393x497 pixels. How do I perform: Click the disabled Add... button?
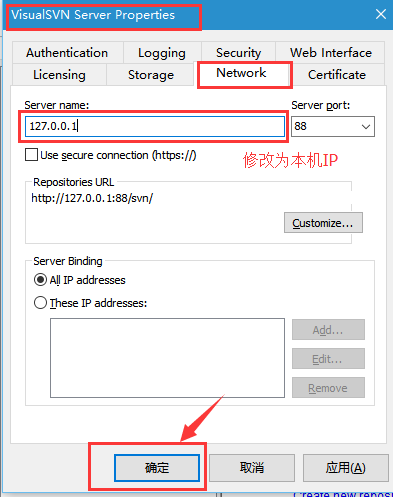pos(328,330)
